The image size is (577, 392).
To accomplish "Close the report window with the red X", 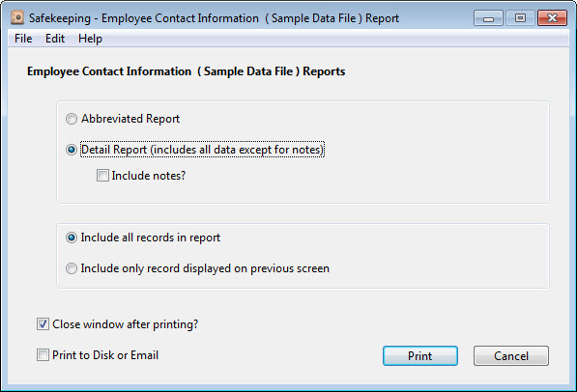I will click(x=552, y=18).
